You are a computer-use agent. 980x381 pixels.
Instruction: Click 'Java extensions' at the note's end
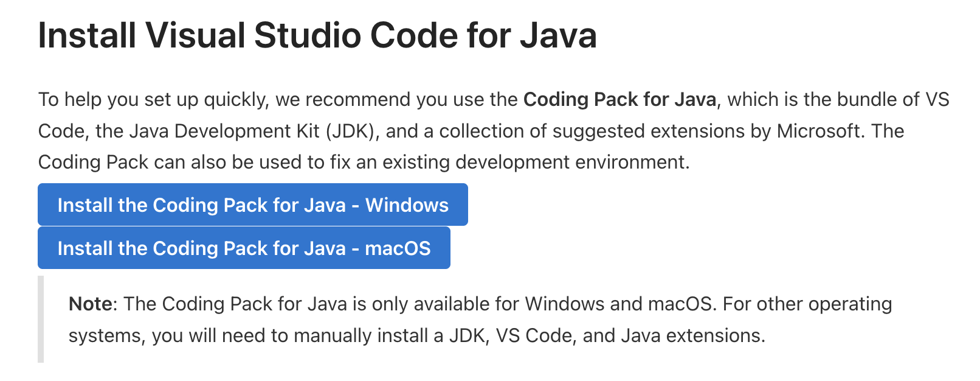(692, 335)
